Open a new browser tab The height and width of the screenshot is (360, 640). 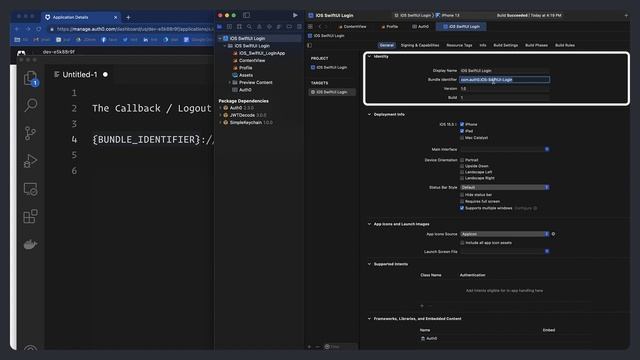coord(128,17)
